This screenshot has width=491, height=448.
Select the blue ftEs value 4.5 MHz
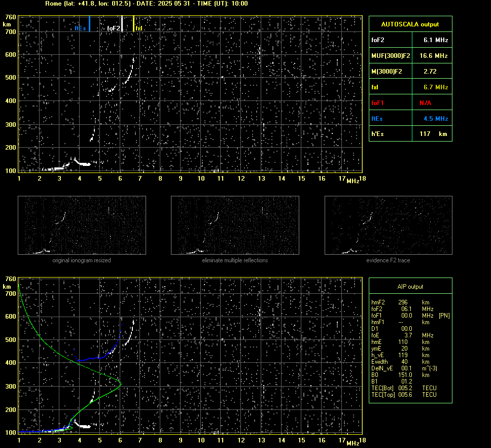tap(436, 118)
